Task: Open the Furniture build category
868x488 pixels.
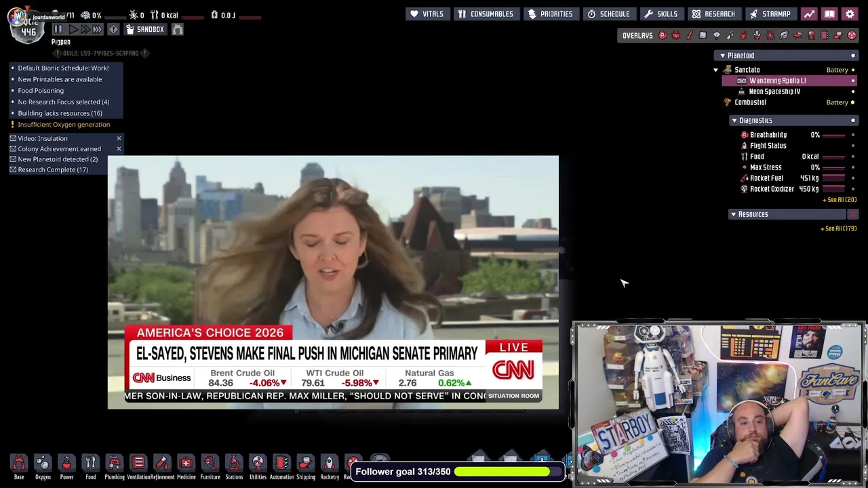Action: click(210, 467)
